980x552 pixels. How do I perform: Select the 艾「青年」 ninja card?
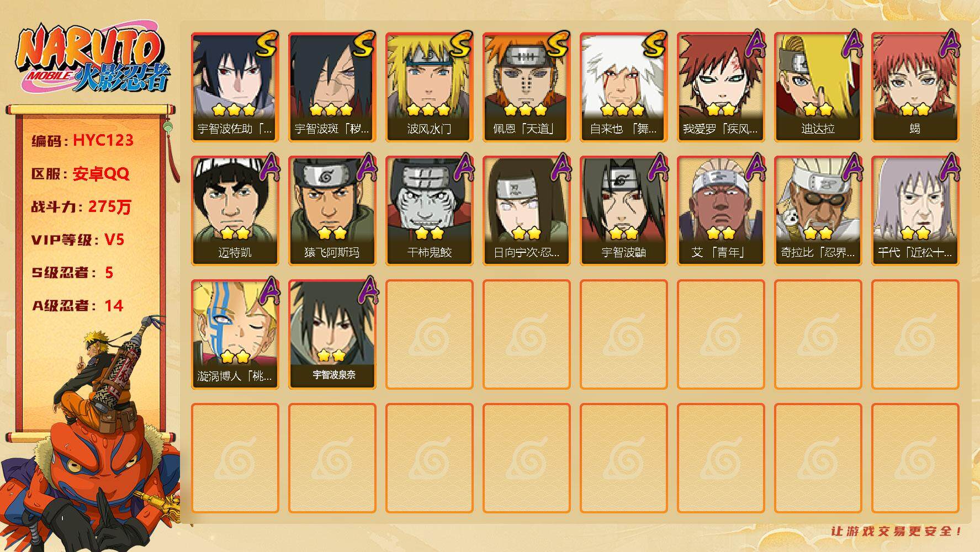[x=721, y=210]
